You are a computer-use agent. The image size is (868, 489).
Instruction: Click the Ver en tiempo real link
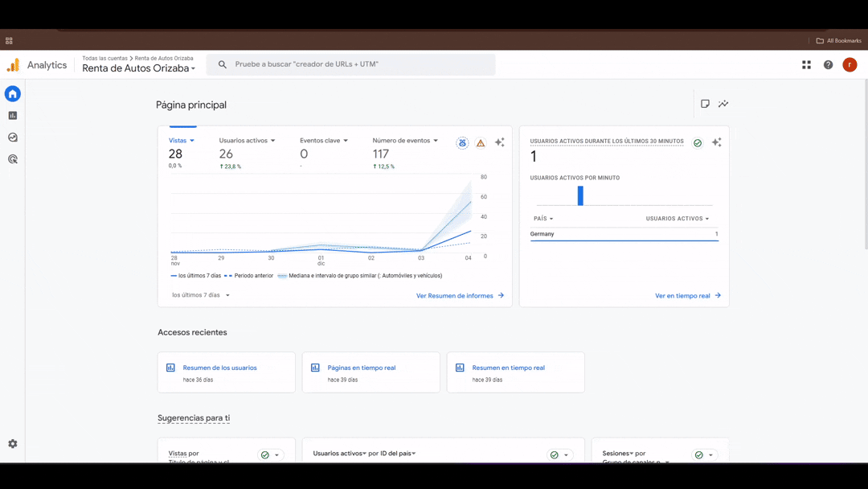pos(687,296)
